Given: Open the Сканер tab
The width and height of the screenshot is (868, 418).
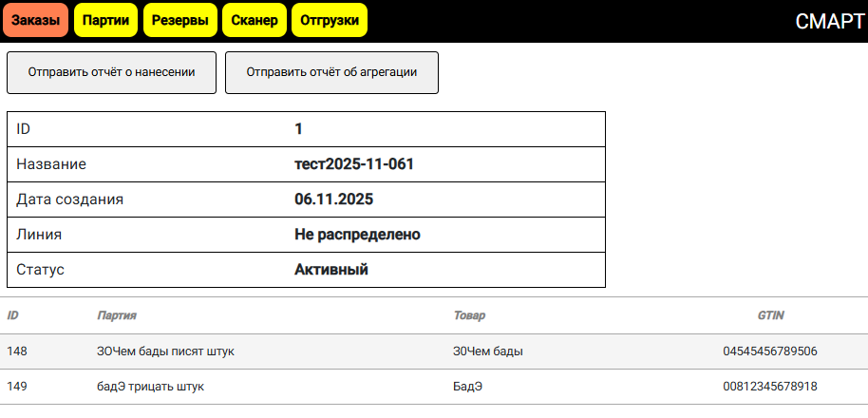Looking at the screenshot, I should (x=255, y=20).
